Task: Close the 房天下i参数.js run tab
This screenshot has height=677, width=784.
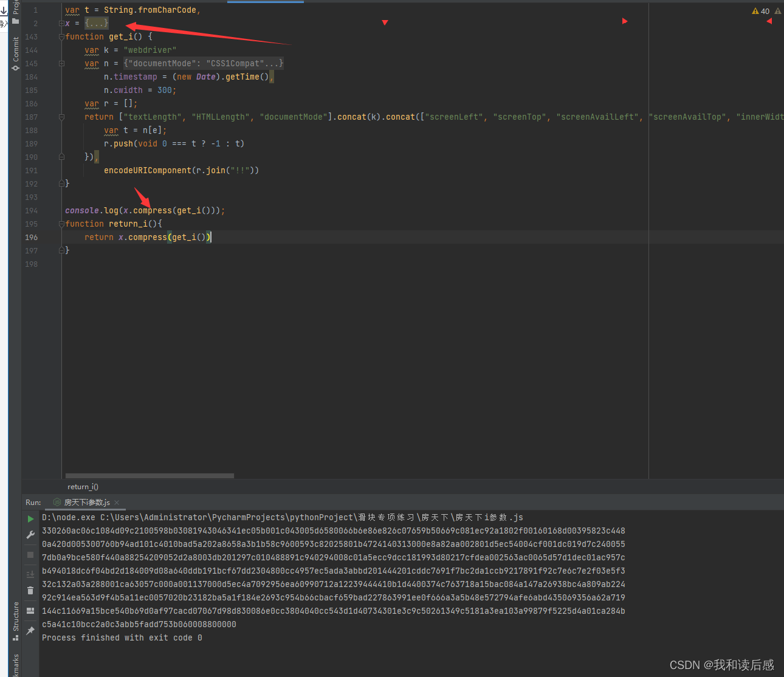Action: [117, 503]
